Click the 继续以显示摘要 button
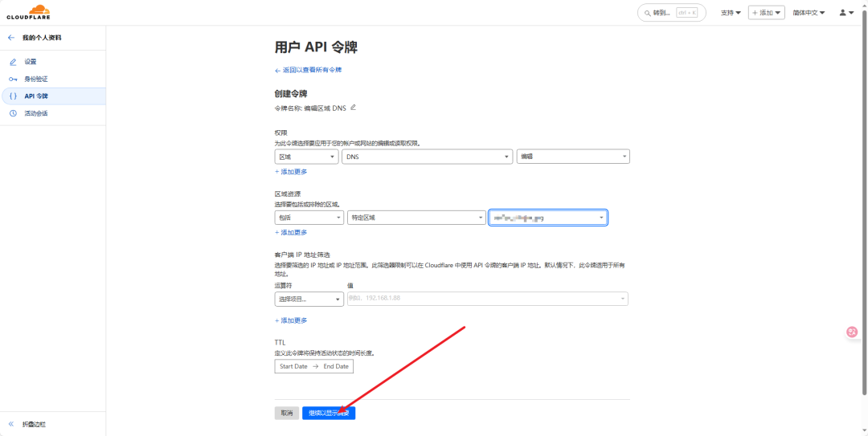Viewport: 868px width, 436px height. tap(329, 413)
